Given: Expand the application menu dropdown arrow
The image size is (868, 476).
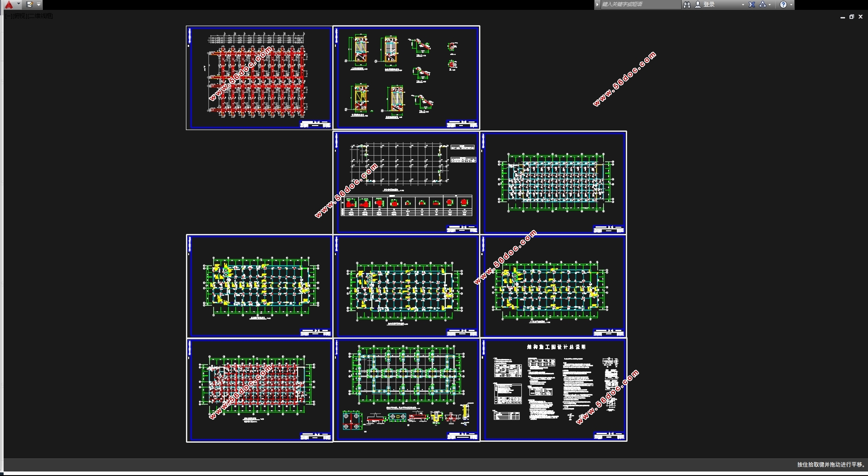Looking at the screenshot, I should [18, 4].
